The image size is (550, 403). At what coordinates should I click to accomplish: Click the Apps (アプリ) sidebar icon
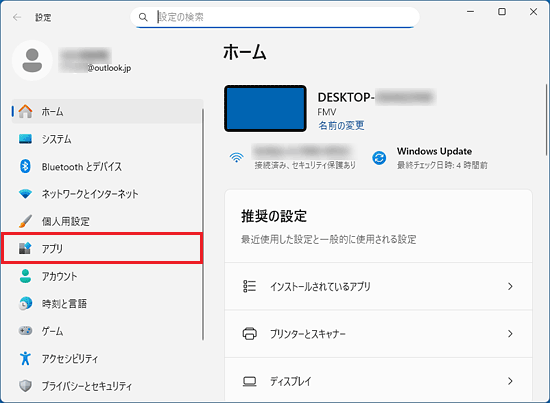[x=25, y=248]
